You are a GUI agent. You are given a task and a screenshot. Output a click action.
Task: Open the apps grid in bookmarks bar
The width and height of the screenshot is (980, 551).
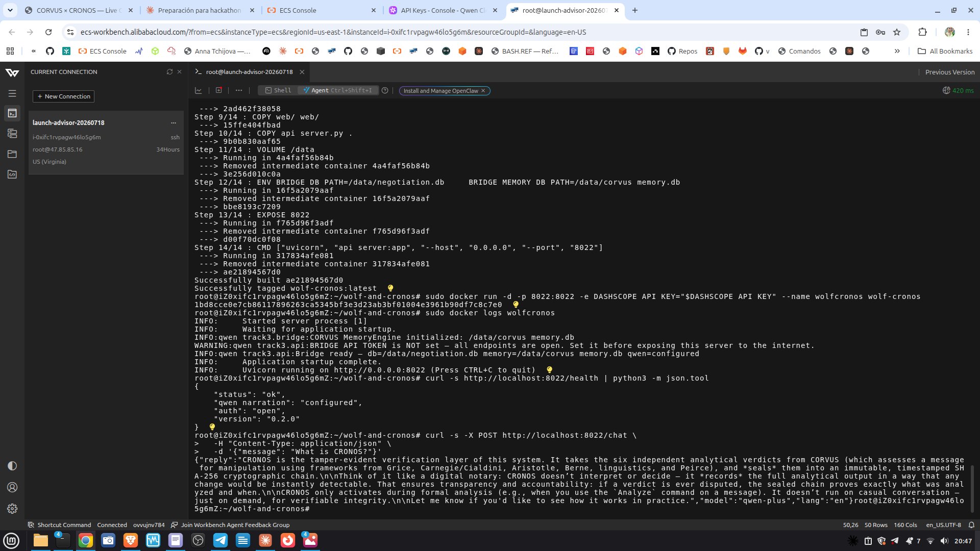[10, 51]
